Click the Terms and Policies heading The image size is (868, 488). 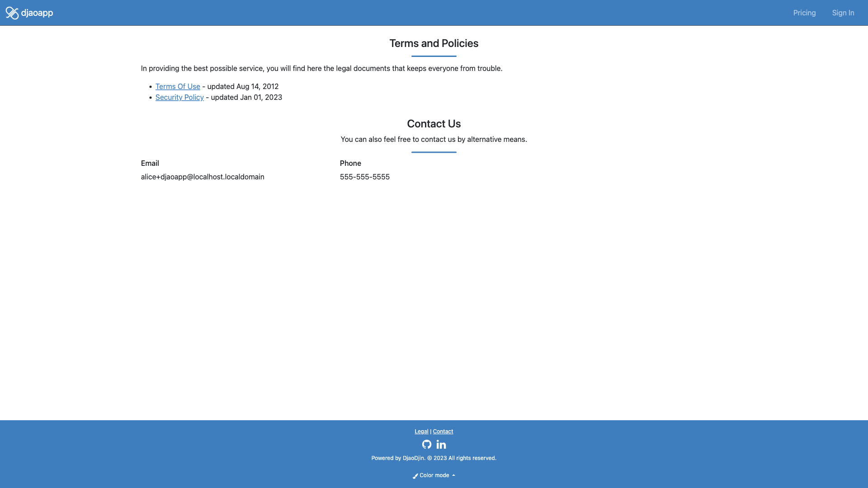[434, 43]
